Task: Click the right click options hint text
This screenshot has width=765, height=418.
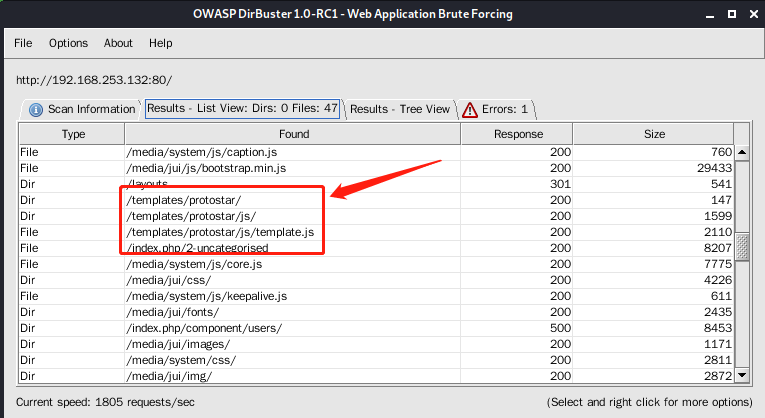Action: pos(649,402)
